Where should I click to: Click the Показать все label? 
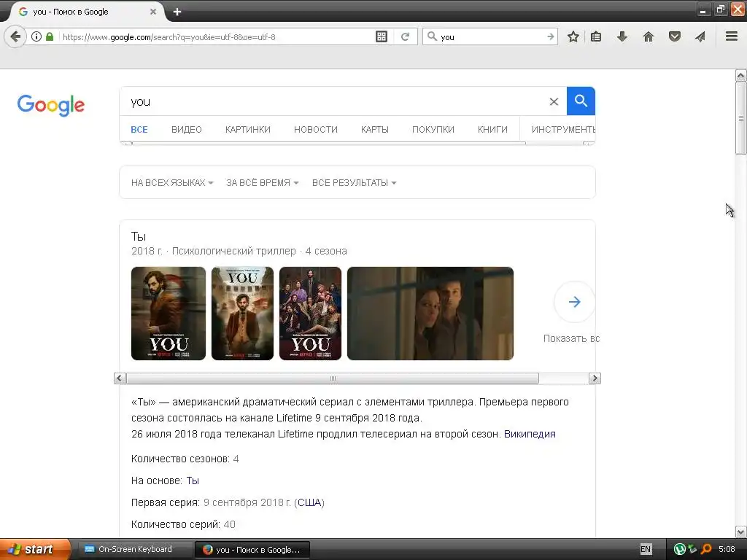tap(571, 338)
